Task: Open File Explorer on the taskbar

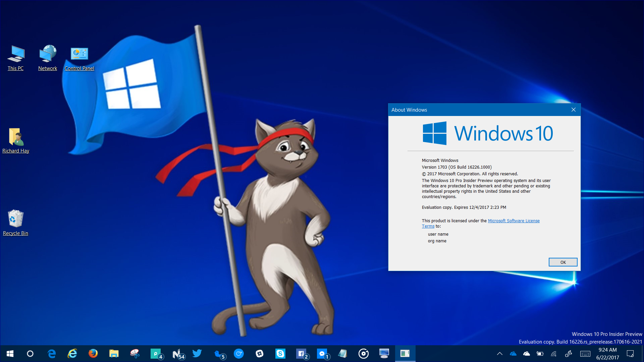Action: point(114,354)
